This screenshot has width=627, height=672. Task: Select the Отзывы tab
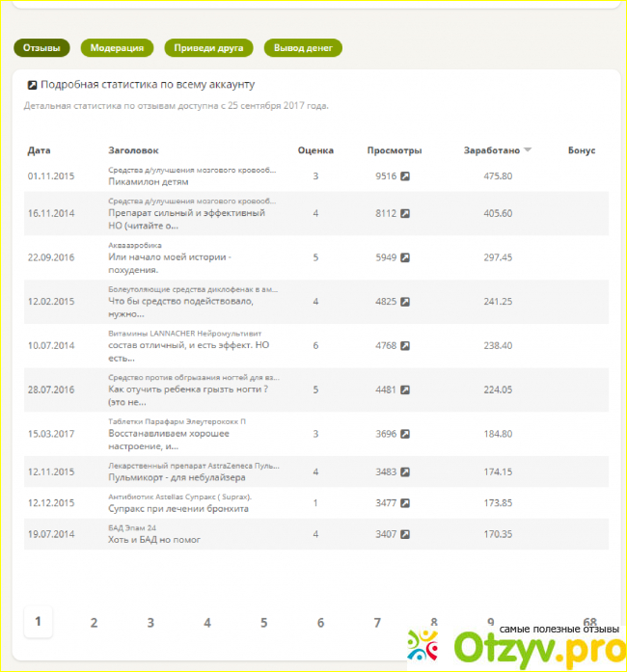click(x=41, y=48)
